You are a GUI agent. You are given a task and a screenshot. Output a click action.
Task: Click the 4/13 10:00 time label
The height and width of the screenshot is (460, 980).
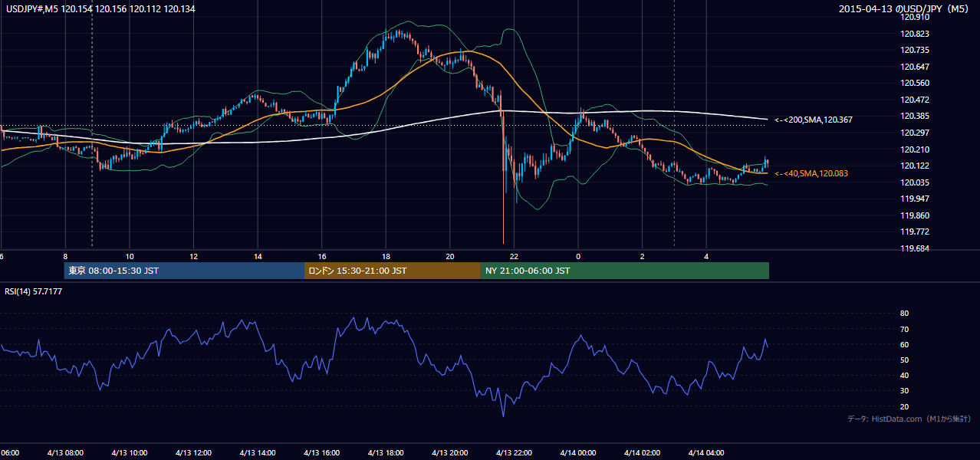(x=130, y=453)
